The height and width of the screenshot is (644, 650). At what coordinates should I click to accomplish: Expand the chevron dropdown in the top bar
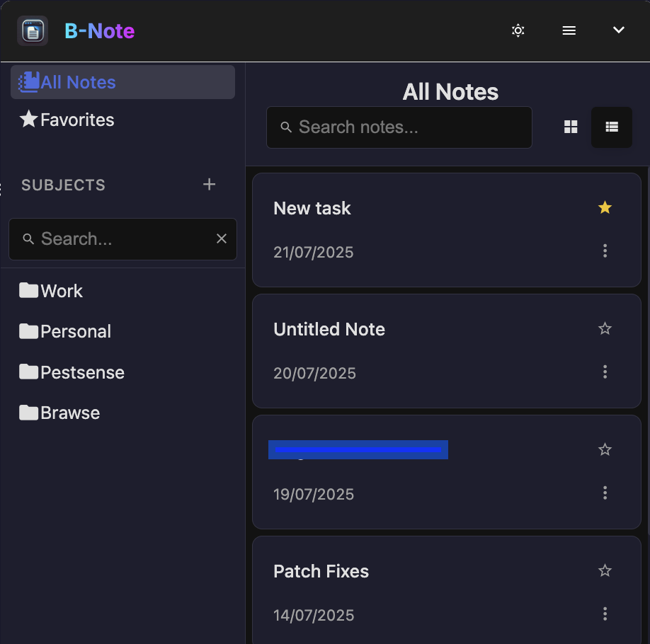coord(618,30)
